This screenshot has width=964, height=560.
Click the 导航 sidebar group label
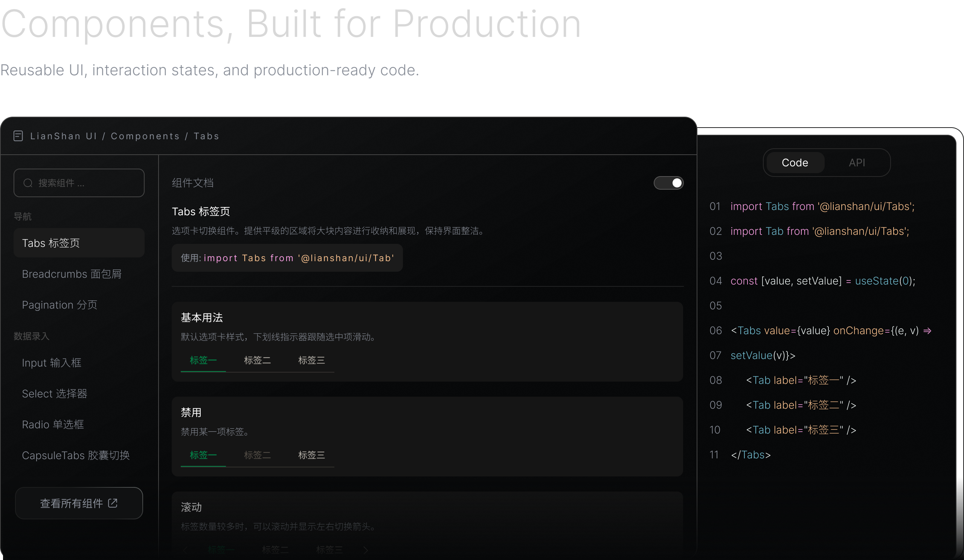[x=23, y=216]
